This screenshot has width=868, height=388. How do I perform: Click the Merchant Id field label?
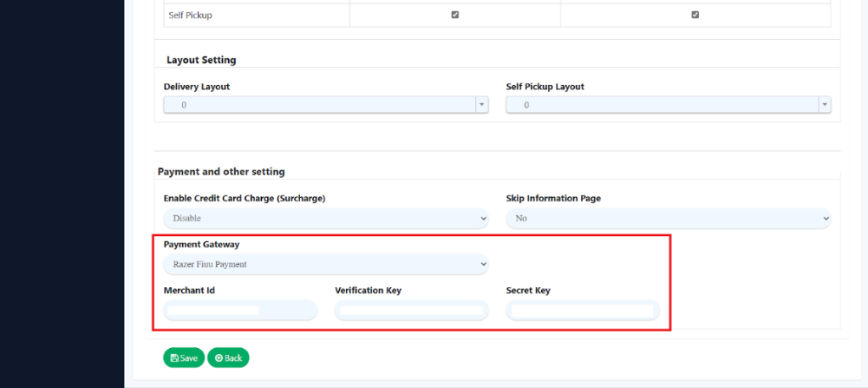point(189,290)
